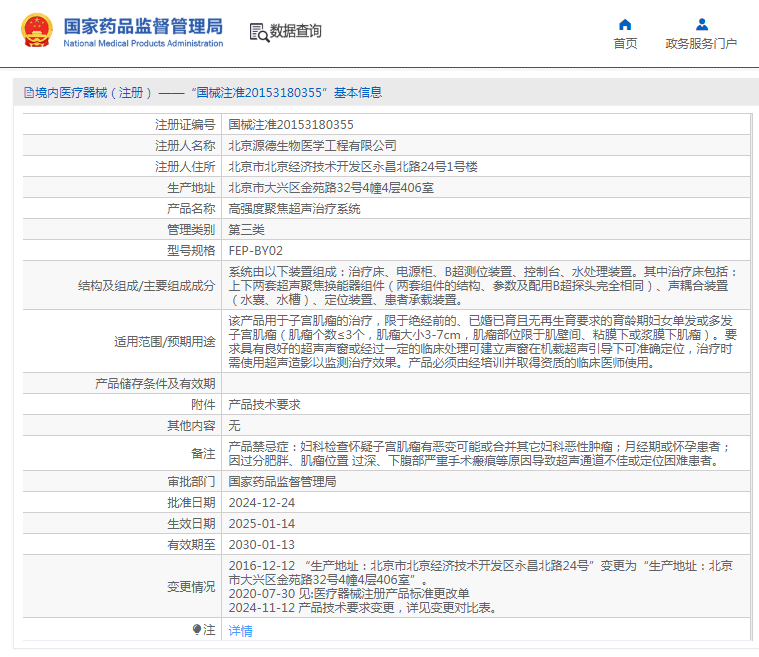Click the 基本信息 page heading bar text

pos(357,93)
